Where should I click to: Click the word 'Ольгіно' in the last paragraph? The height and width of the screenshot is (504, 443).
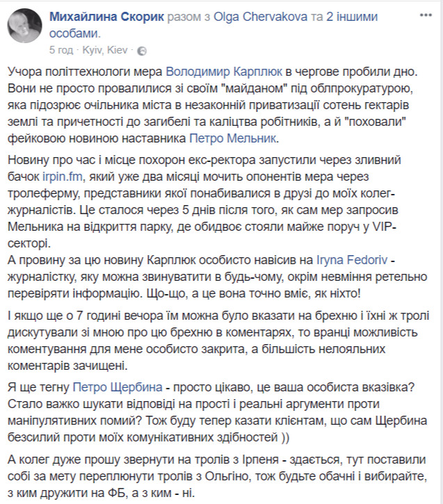click(x=227, y=476)
